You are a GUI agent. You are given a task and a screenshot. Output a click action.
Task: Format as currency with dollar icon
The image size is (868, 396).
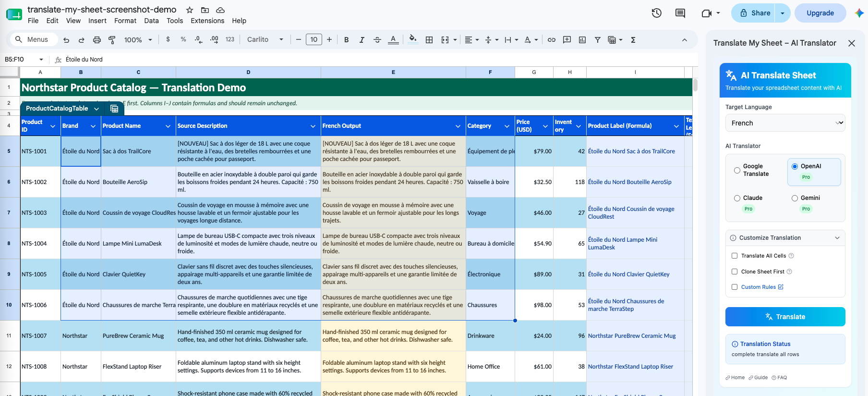pyautogui.click(x=168, y=39)
